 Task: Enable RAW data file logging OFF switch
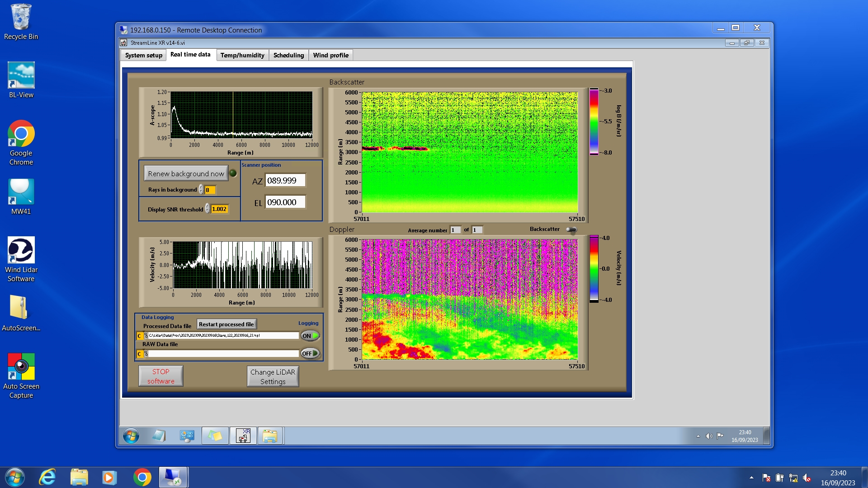coord(310,353)
